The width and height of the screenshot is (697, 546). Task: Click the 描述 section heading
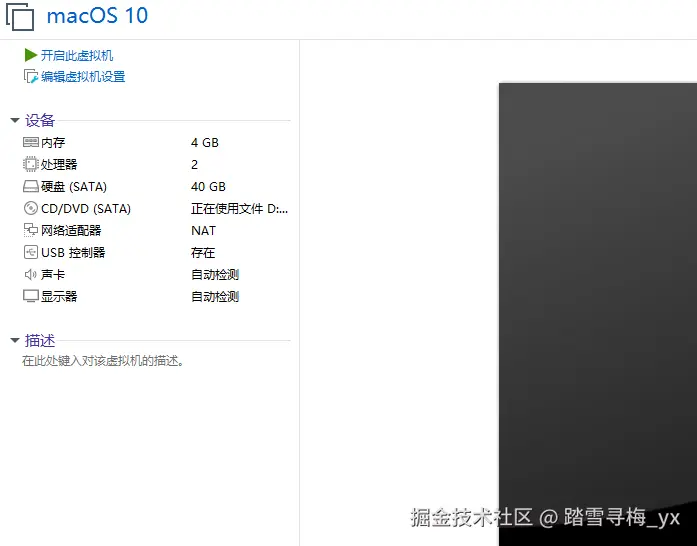point(40,341)
